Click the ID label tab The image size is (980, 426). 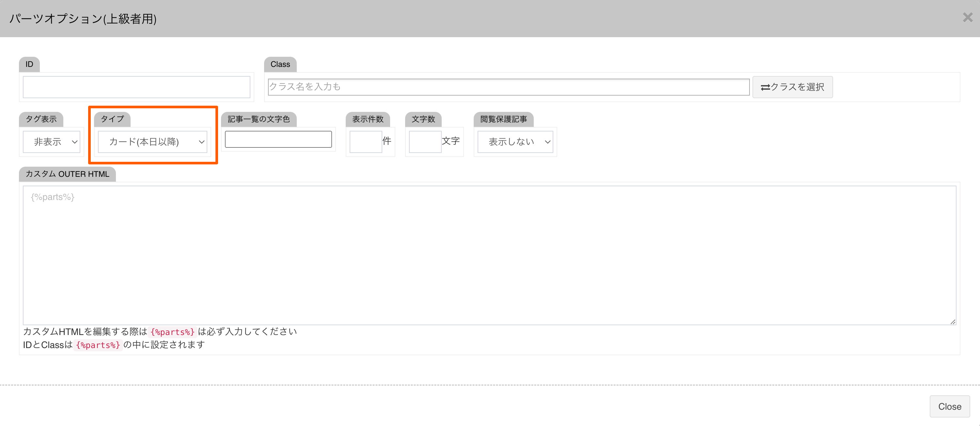(29, 64)
